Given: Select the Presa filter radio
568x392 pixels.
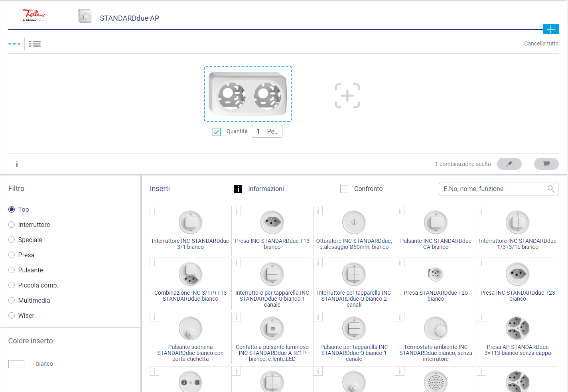Looking at the screenshot, I should (12, 255).
